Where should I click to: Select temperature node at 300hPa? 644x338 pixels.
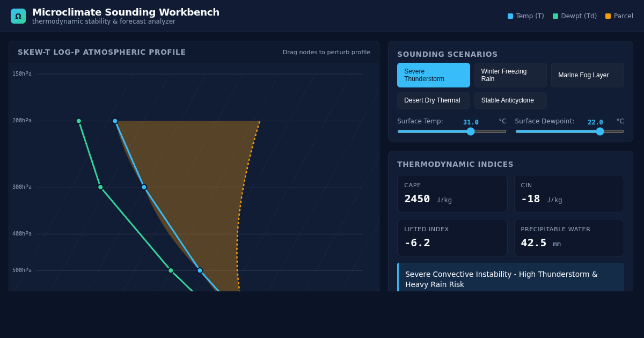(144, 187)
